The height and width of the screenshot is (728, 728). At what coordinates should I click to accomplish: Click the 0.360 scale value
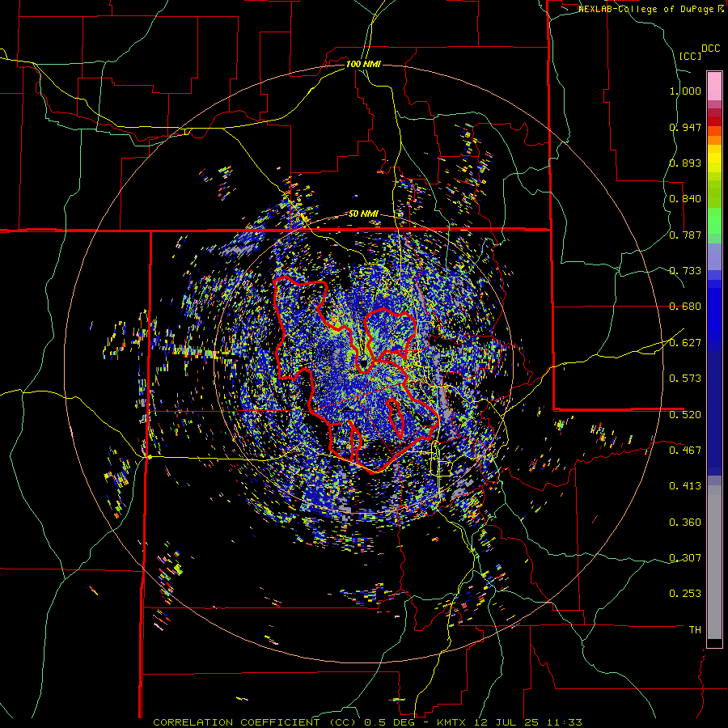point(685,522)
